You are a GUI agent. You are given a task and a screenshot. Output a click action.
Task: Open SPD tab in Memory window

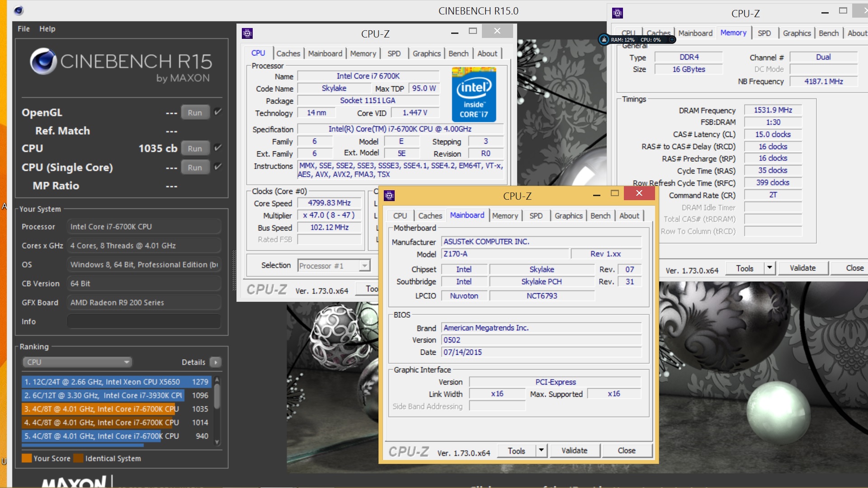coord(764,33)
